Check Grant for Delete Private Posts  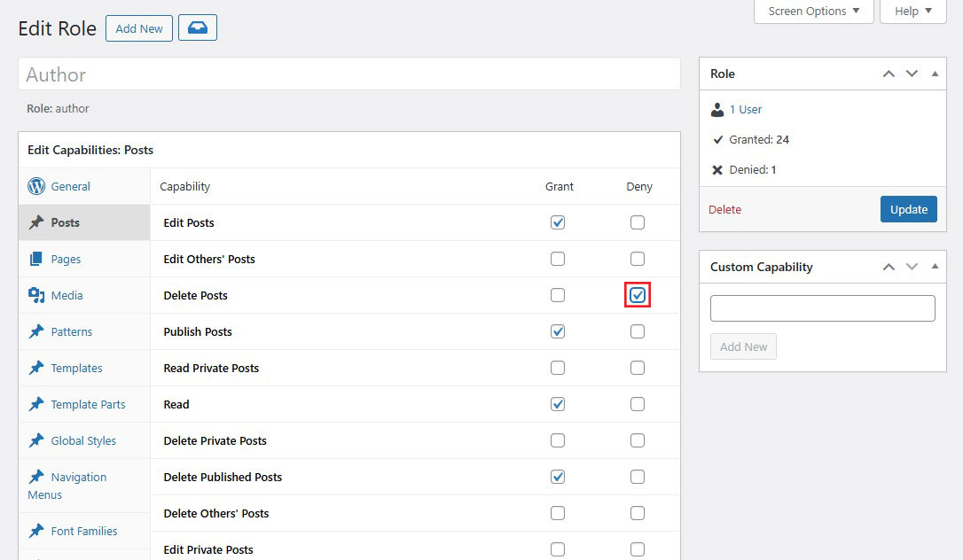(x=558, y=440)
